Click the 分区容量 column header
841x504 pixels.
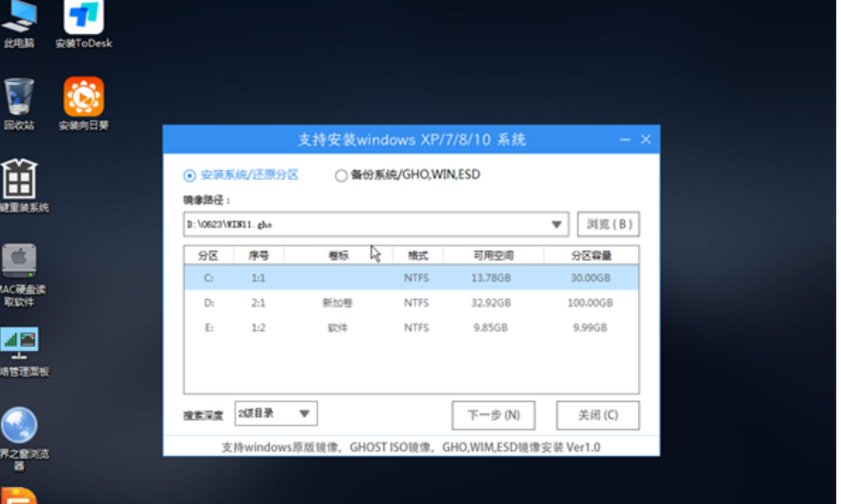click(591, 255)
